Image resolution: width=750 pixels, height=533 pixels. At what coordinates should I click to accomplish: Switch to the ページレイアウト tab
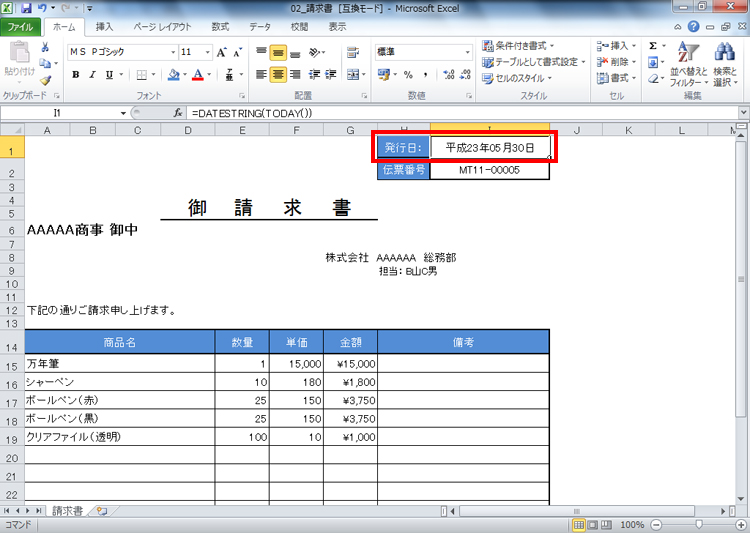point(163,27)
